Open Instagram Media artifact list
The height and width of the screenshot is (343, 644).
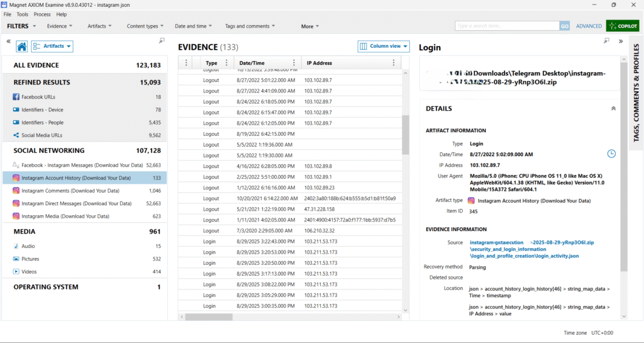pyautogui.click(x=85, y=216)
